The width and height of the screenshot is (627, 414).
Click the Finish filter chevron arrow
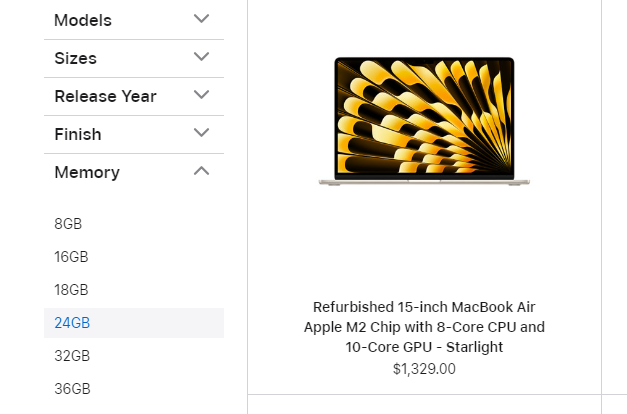click(201, 132)
